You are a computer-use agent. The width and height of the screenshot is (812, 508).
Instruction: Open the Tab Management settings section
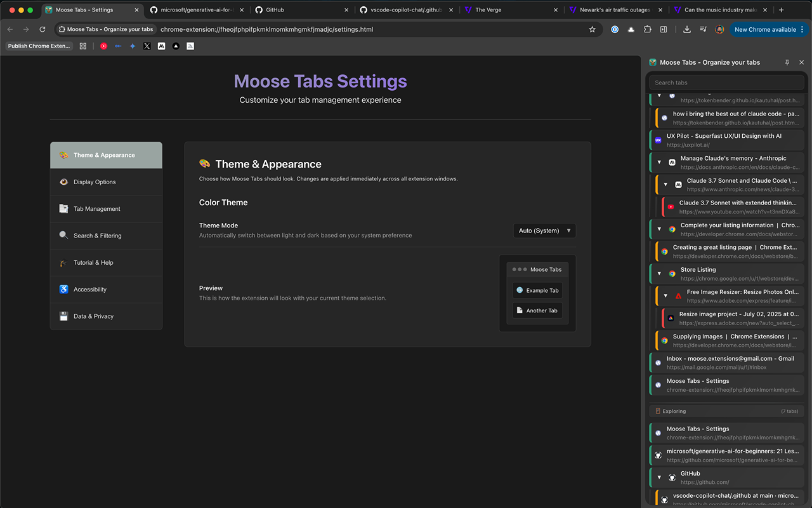(x=106, y=209)
